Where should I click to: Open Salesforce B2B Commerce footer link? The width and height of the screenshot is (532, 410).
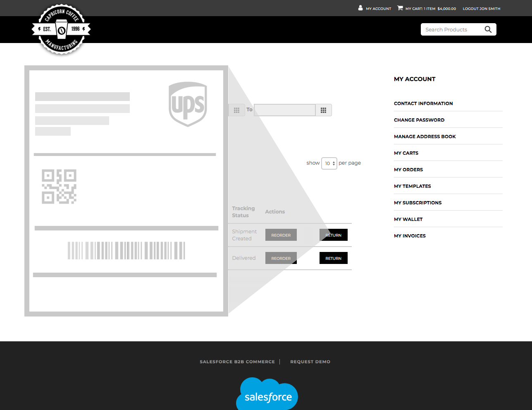click(x=237, y=362)
